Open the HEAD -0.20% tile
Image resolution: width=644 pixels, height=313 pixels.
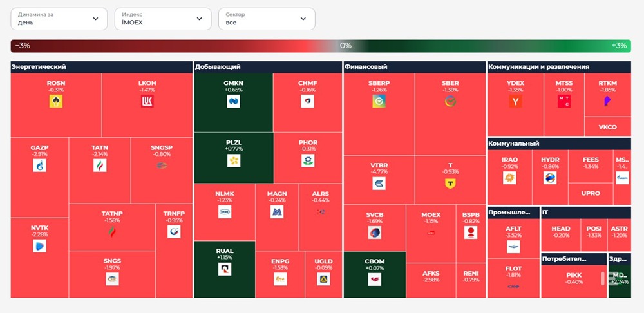561,235
